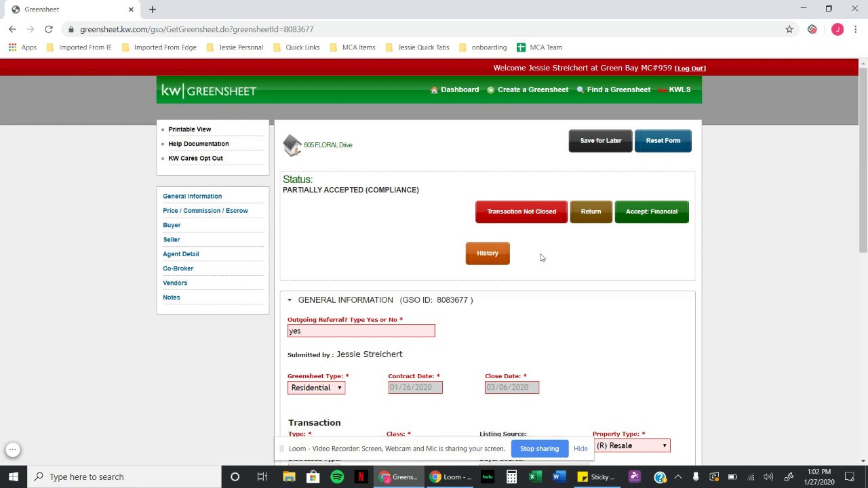The width and height of the screenshot is (868, 488).
Task: Jump to the Vendors section
Action: click(x=175, y=283)
